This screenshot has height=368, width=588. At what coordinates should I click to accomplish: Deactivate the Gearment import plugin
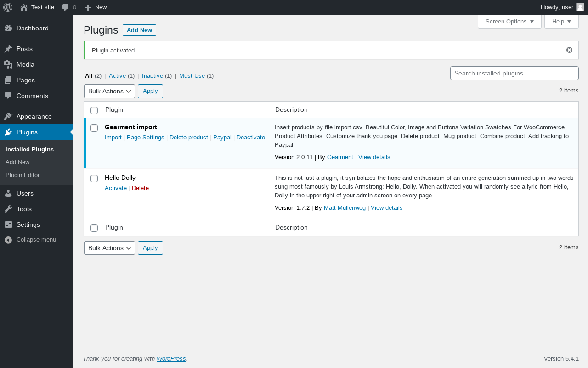(251, 138)
